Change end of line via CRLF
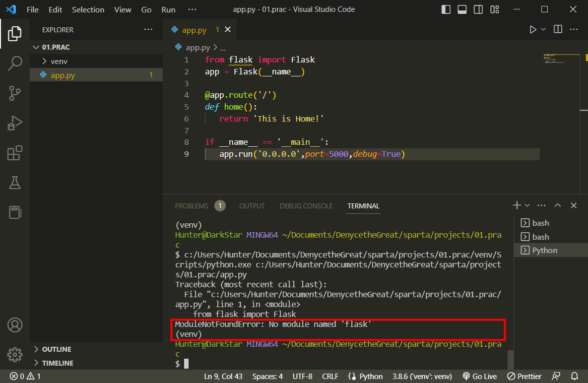 pos(330,376)
